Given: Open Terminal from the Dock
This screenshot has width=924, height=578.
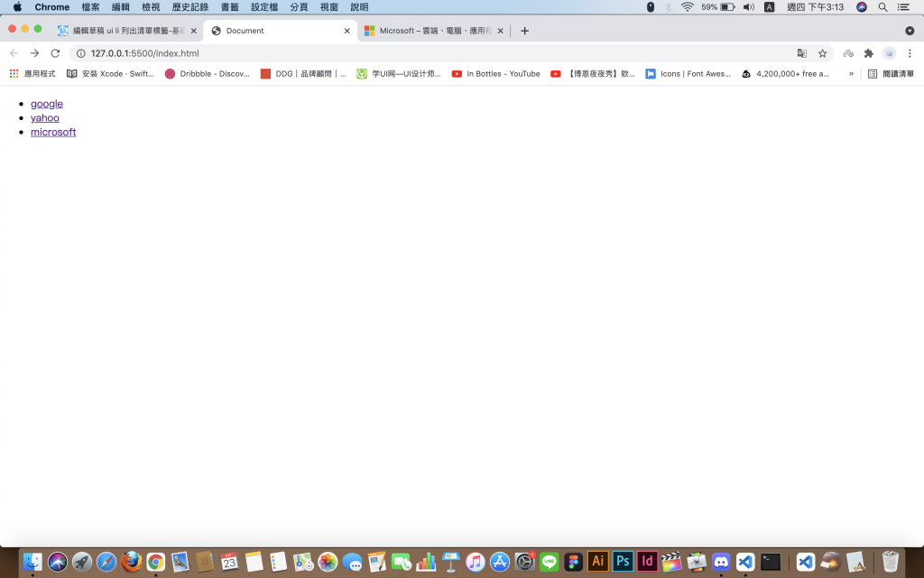Looking at the screenshot, I should [x=771, y=562].
